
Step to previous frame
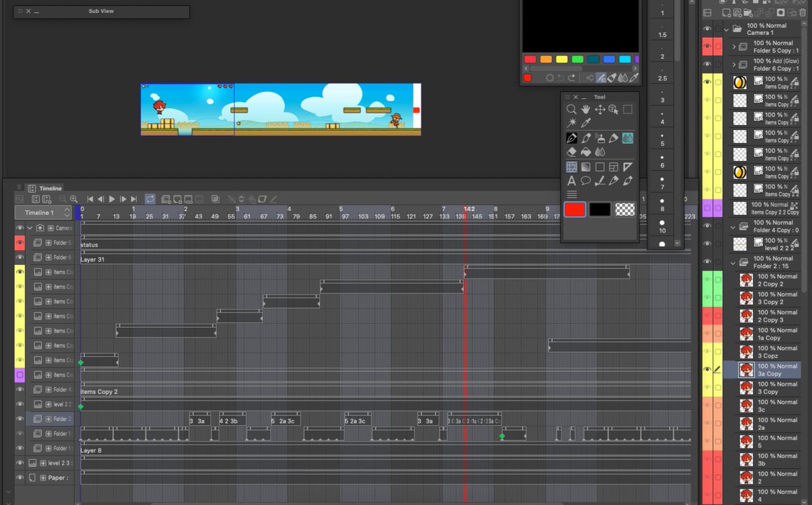[x=101, y=199]
